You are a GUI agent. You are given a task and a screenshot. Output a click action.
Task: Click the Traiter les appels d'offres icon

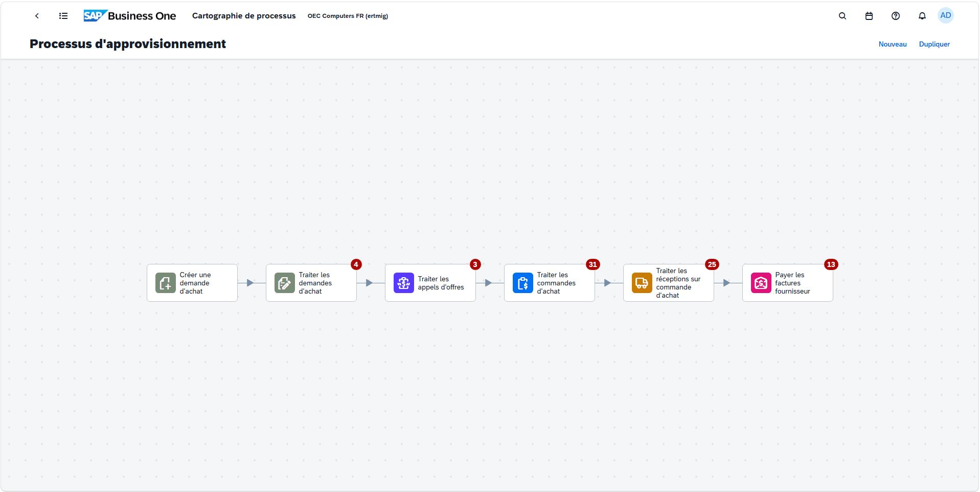(404, 283)
